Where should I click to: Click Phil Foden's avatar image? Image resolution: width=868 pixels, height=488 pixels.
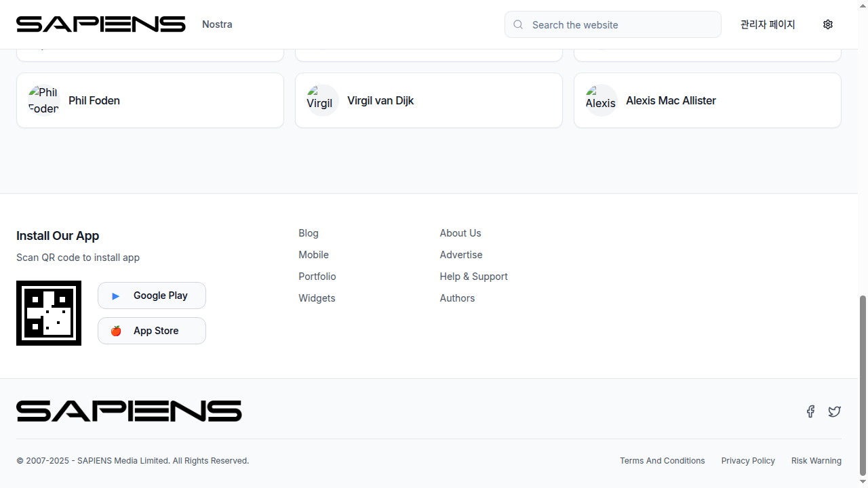tap(44, 100)
